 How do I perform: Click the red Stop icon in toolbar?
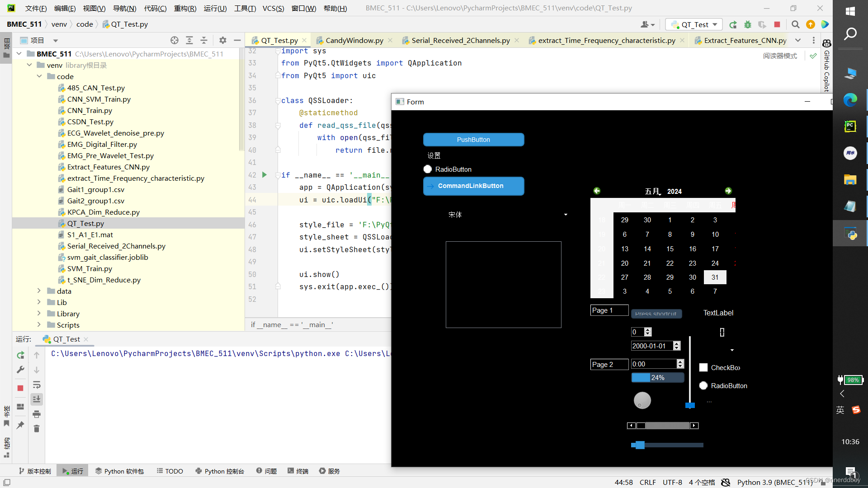click(x=777, y=24)
